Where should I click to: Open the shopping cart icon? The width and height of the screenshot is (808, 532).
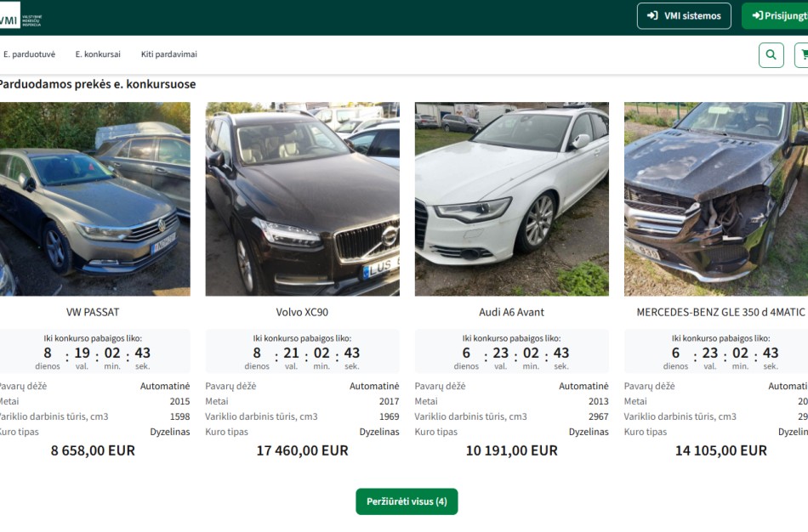coord(802,55)
